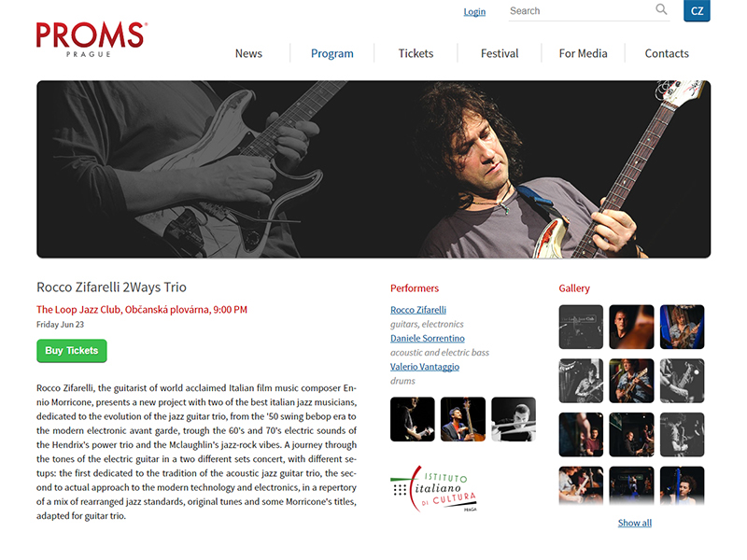Image resolution: width=747 pixels, height=560 pixels.
Task: Focus the Search input field
Action: 581,11
